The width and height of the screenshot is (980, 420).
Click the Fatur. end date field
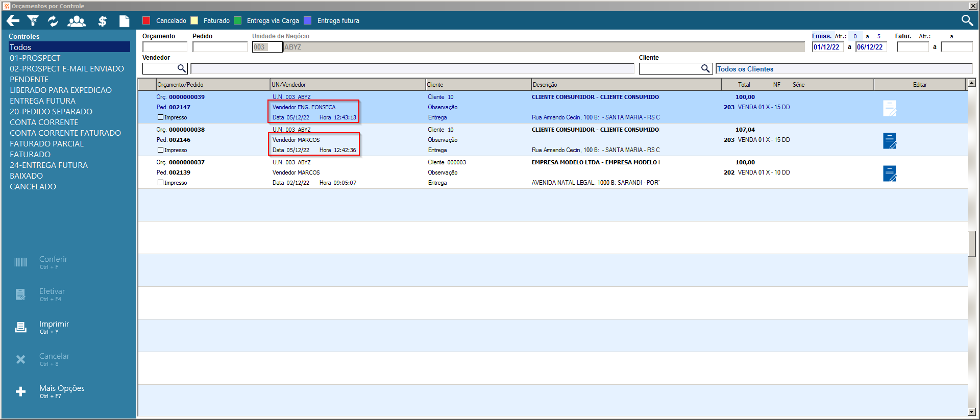(x=957, y=47)
